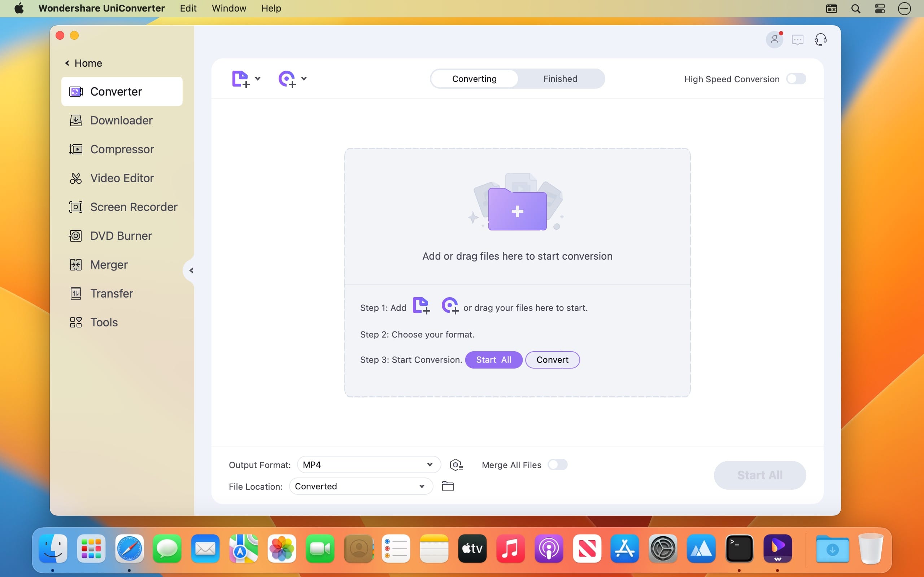Click the Convert button in step 3
This screenshot has width=924, height=577.
pos(552,360)
